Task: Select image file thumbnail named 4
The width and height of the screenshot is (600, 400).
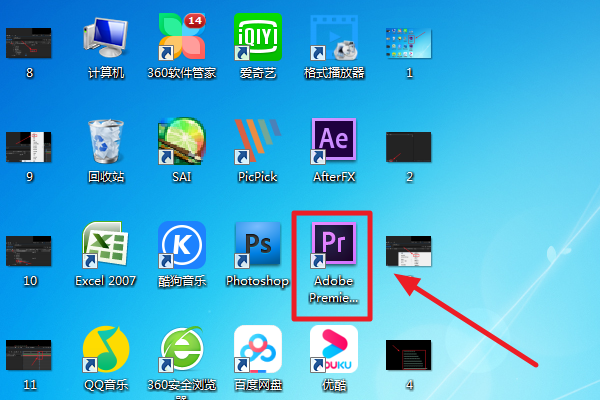Action: (409, 355)
